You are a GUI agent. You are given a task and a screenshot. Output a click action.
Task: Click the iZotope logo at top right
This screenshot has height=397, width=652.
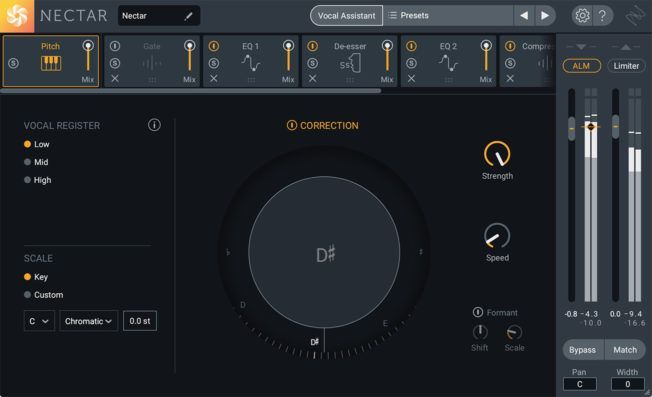click(635, 16)
